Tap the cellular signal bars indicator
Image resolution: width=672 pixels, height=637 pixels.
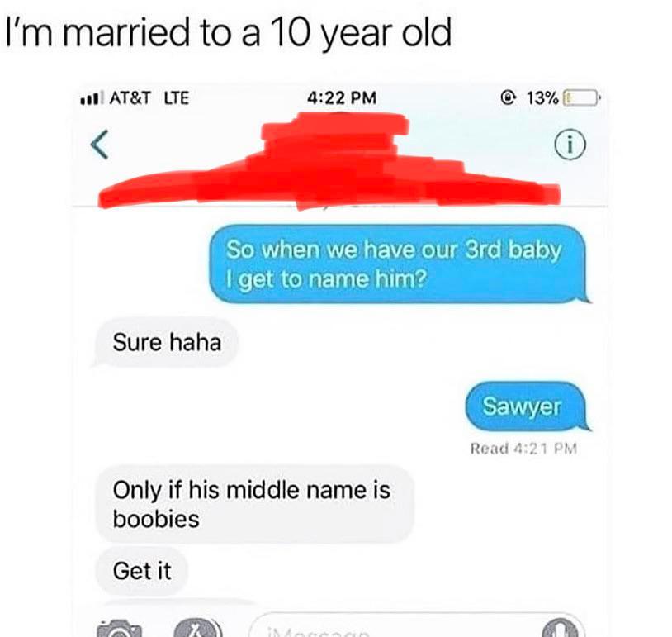[92, 98]
